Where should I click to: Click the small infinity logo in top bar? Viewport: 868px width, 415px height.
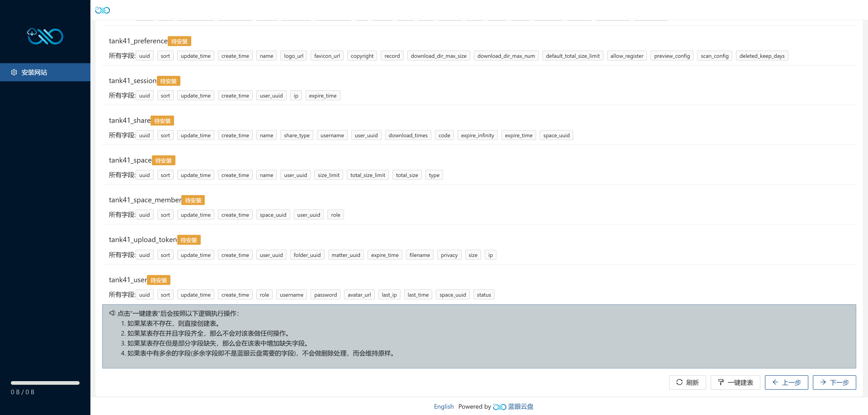[x=102, y=10]
